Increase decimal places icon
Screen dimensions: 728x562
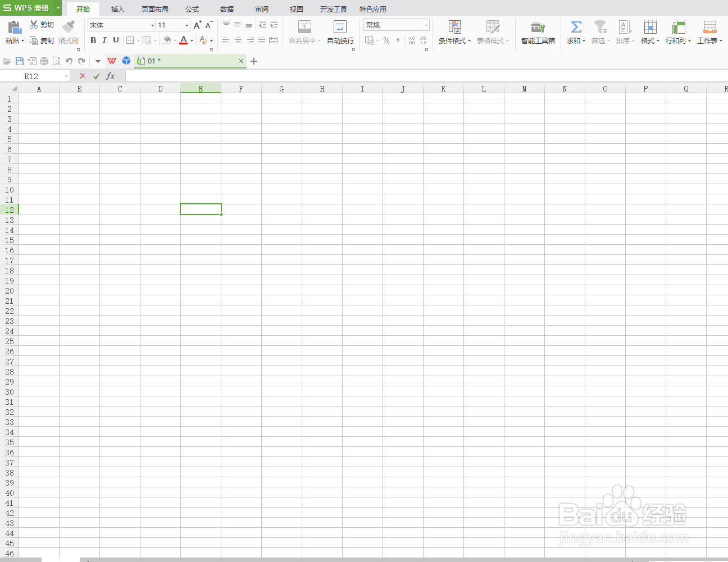click(x=412, y=40)
